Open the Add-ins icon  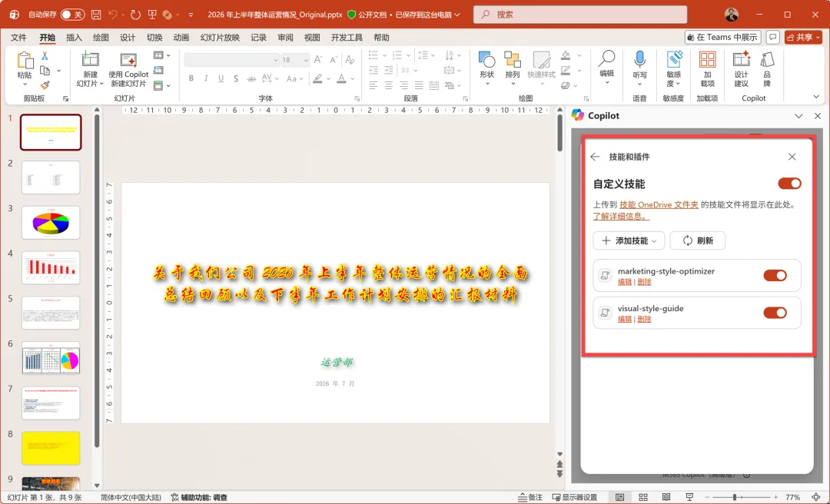707,59
